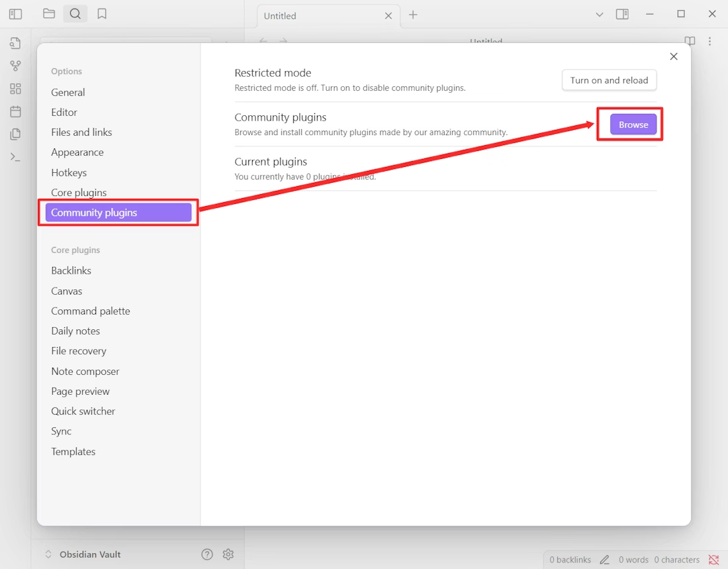The image size is (728, 569).
Task: Open the graph view icon
Action: pos(15,66)
